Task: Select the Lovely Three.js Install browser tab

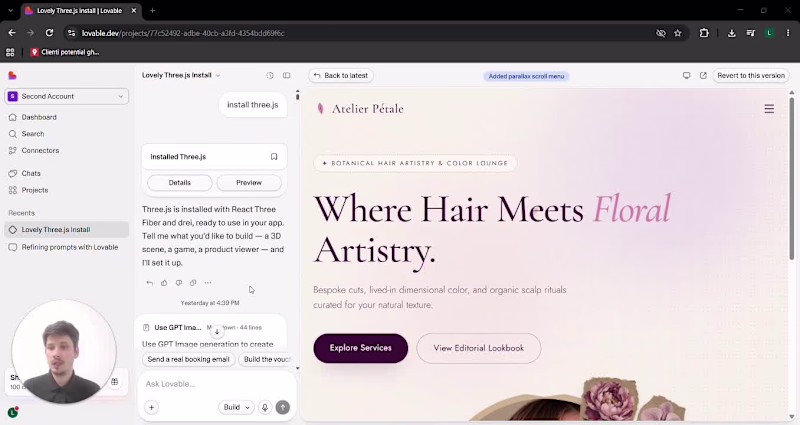Action: pos(82,11)
